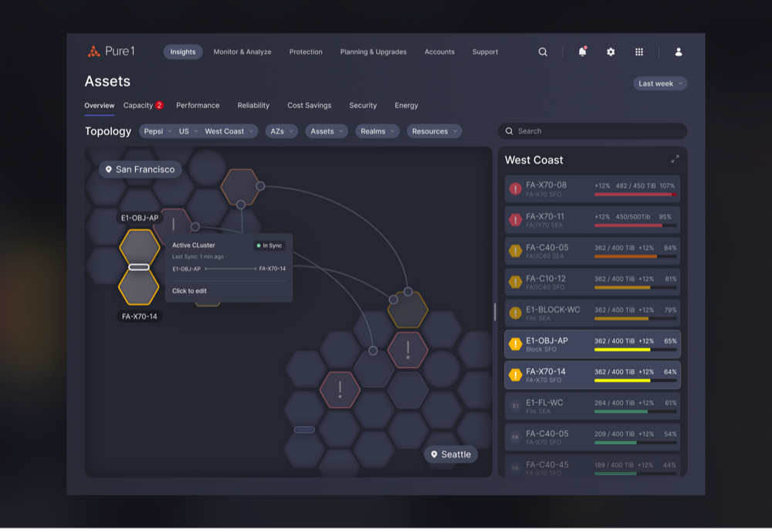Open the Accounts menu

point(439,52)
